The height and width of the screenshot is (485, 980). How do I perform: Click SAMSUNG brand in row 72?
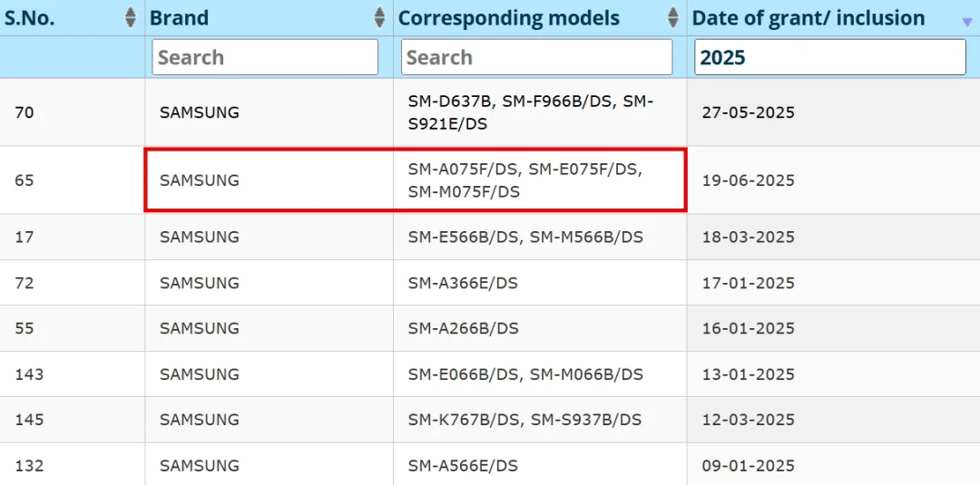[200, 284]
